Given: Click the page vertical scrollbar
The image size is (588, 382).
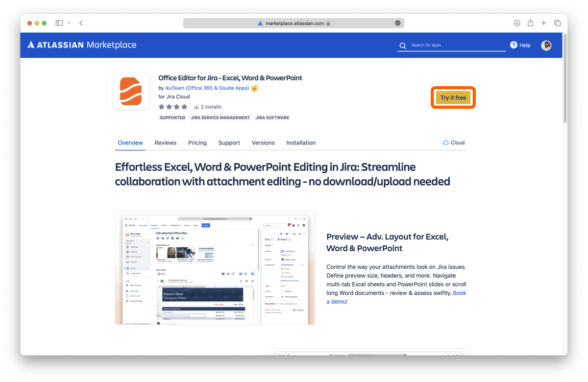Looking at the screenshot, I should [565, 78].
